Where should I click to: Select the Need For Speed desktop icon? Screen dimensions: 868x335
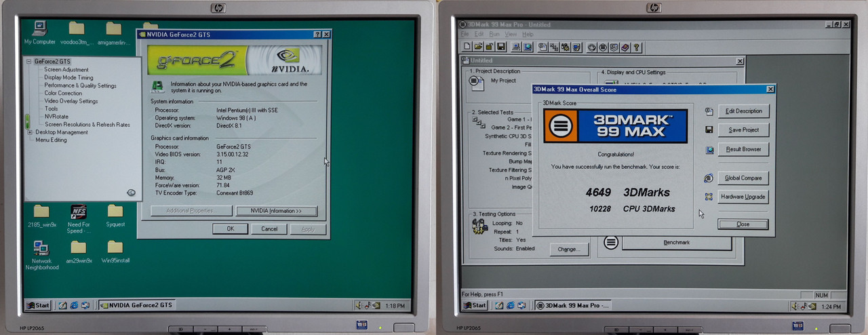[78, 218]
